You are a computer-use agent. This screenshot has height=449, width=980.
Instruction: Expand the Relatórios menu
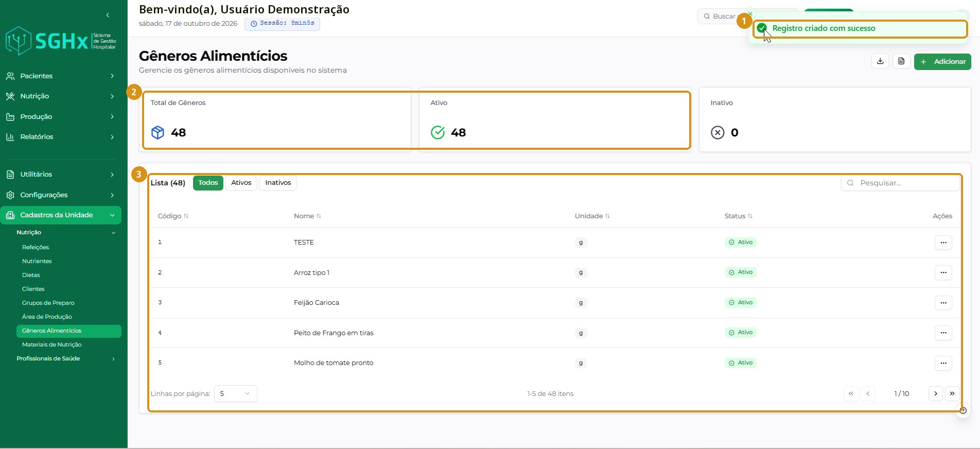[x=61, y=137]
